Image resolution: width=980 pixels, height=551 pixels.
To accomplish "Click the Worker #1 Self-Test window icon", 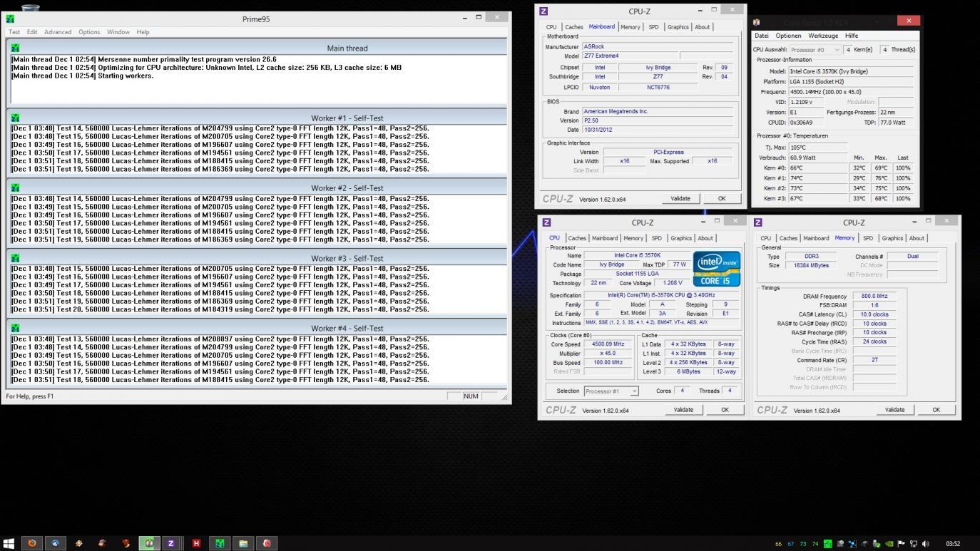I will coord(16,118).
